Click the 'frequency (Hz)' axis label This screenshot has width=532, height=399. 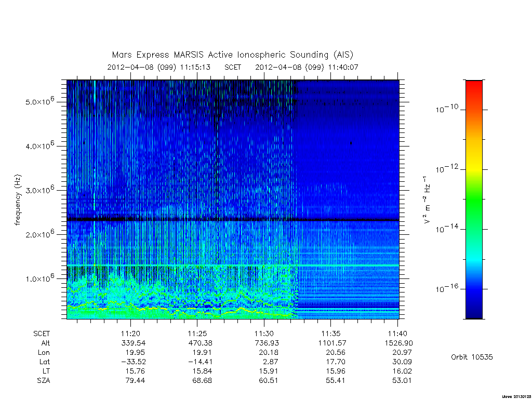pyautogui.click(x=18, y=200)
